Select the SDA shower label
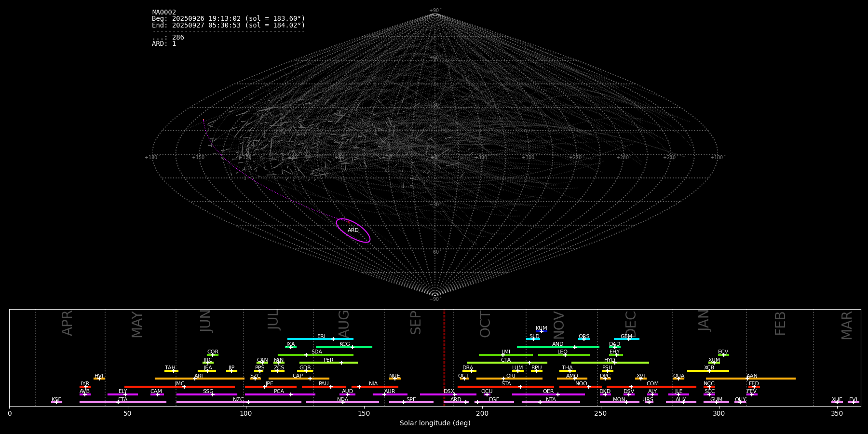 [317, 352]
